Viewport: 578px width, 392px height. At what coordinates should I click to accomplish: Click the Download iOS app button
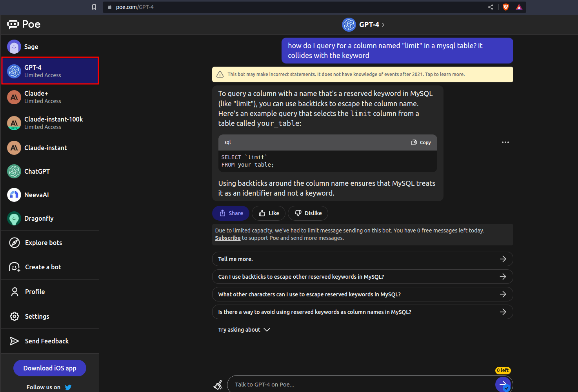tap(50, 368)
